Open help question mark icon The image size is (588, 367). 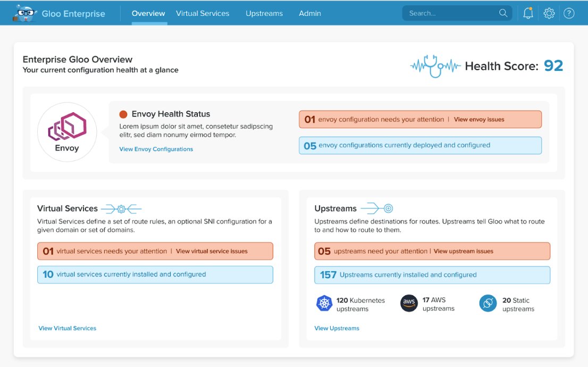pyautogui.click(x=569, y=13)
